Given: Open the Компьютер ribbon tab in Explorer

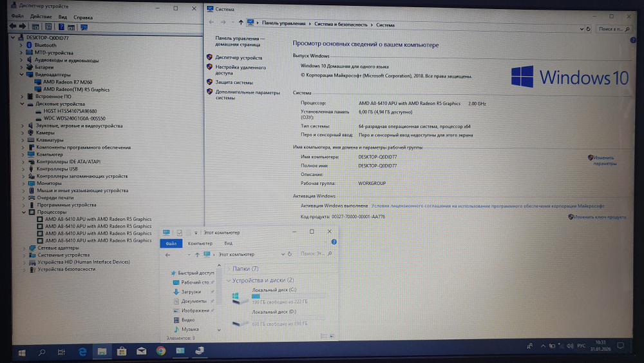Looking at the screenshot, I should pyautogui.click(x=200, y=243).
